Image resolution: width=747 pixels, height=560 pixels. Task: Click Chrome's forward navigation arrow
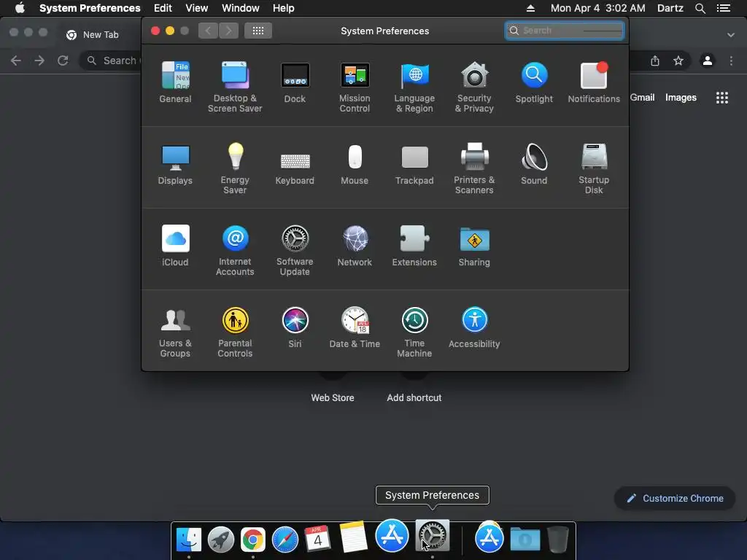click(39, 61)
